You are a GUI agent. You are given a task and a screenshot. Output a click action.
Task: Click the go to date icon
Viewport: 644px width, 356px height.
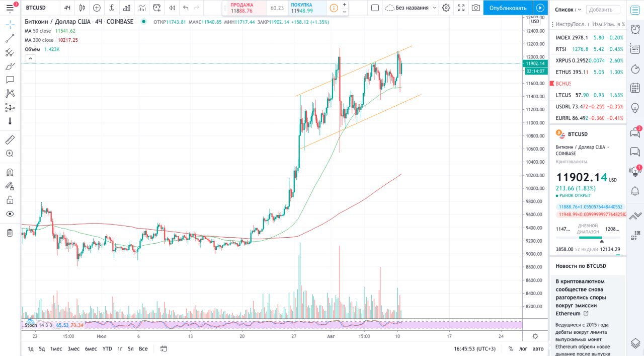tap(163, 348)
